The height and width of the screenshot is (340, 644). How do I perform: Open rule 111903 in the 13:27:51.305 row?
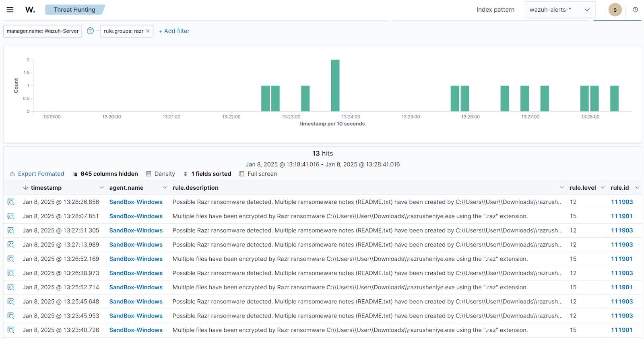[x=622, y=230]
